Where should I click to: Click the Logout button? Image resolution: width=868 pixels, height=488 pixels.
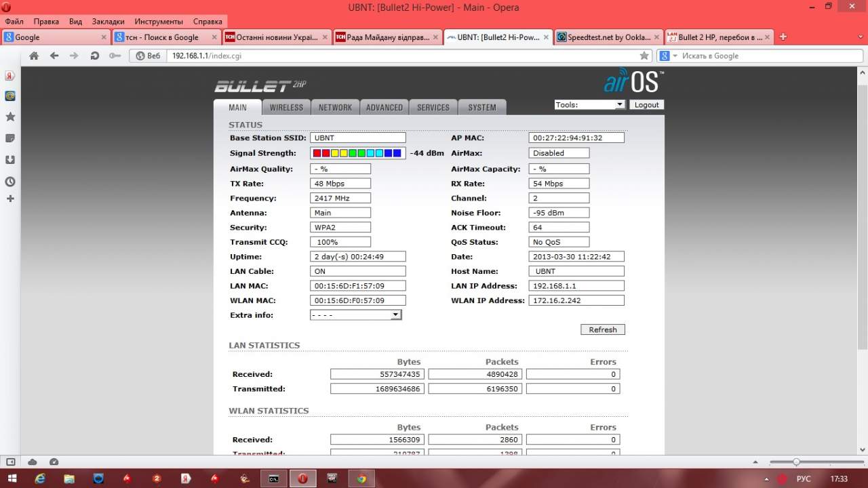(x=646, y=105)
